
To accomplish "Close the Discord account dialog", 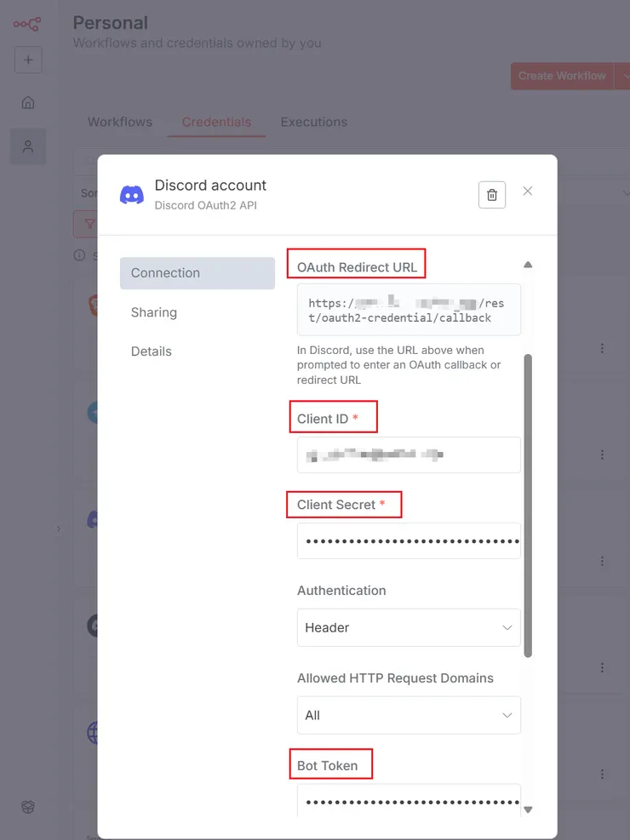I will (528, 191).
